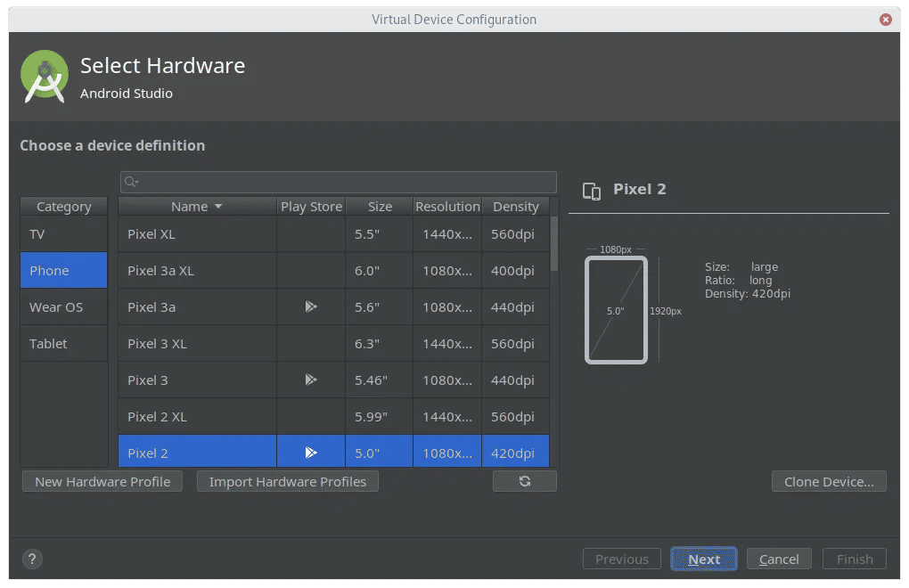909x588 pixels.
Task: Click the Play Store icon in Pixel 2 row
Action: [x=311, y=453]
